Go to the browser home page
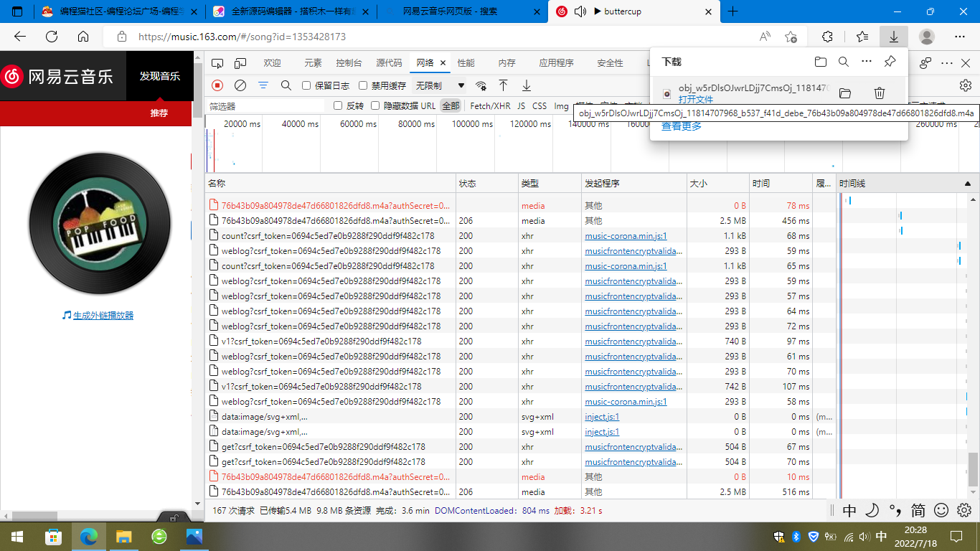Screen dimensions: 980x551 click(83, 37)
